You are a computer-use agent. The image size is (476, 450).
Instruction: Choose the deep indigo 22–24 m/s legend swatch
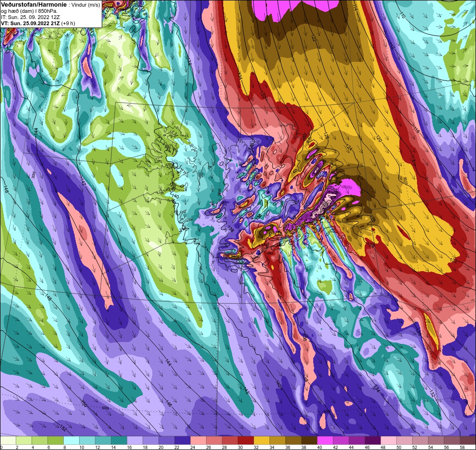182,440
